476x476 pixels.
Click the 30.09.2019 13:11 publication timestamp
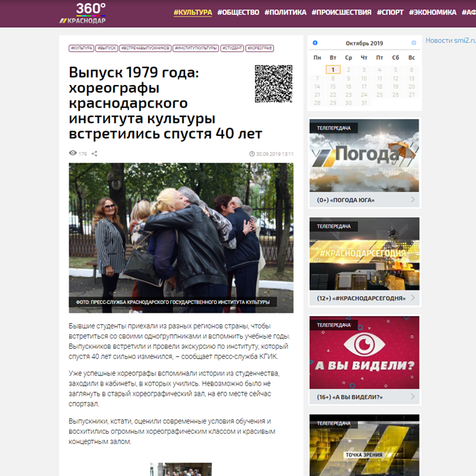pyautogui.click(x=275, y=154)
